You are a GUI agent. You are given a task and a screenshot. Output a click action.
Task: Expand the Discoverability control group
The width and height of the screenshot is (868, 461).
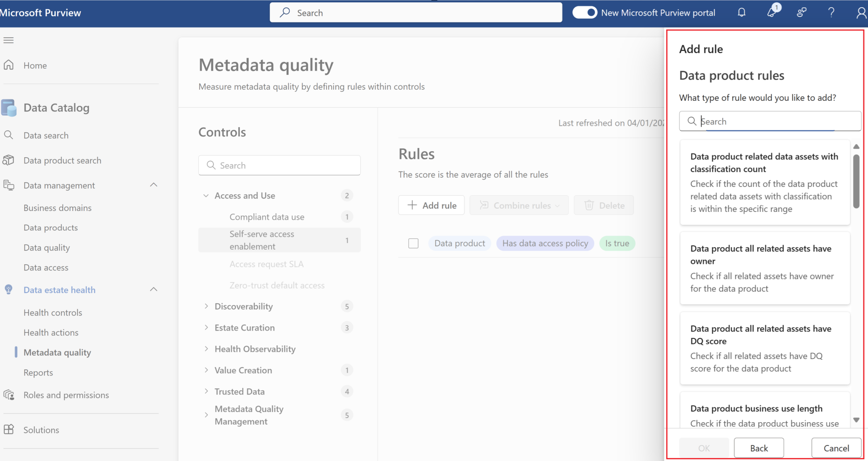click(206, 306)
